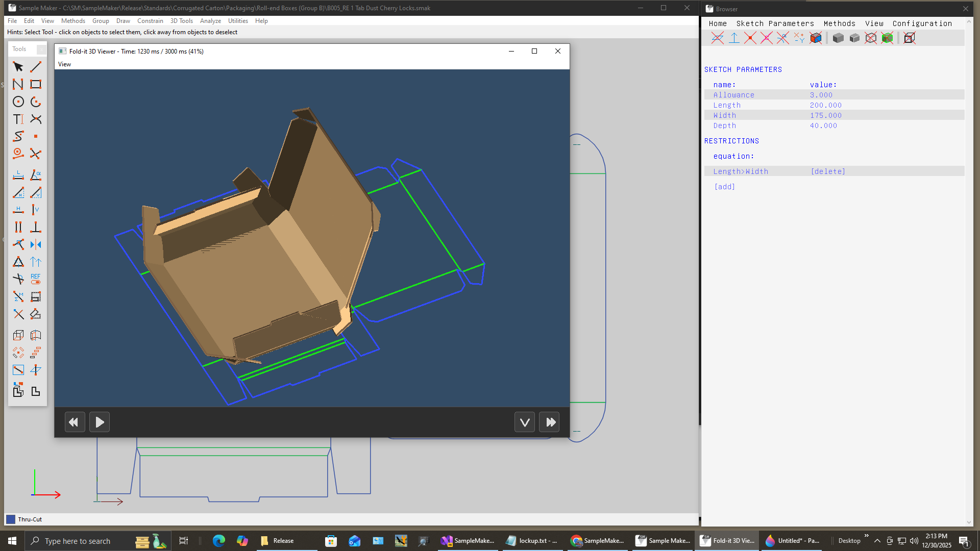Select the Text tool
Image resolution: width=980 pixels, height=551 pixels.
pos(18,119)
